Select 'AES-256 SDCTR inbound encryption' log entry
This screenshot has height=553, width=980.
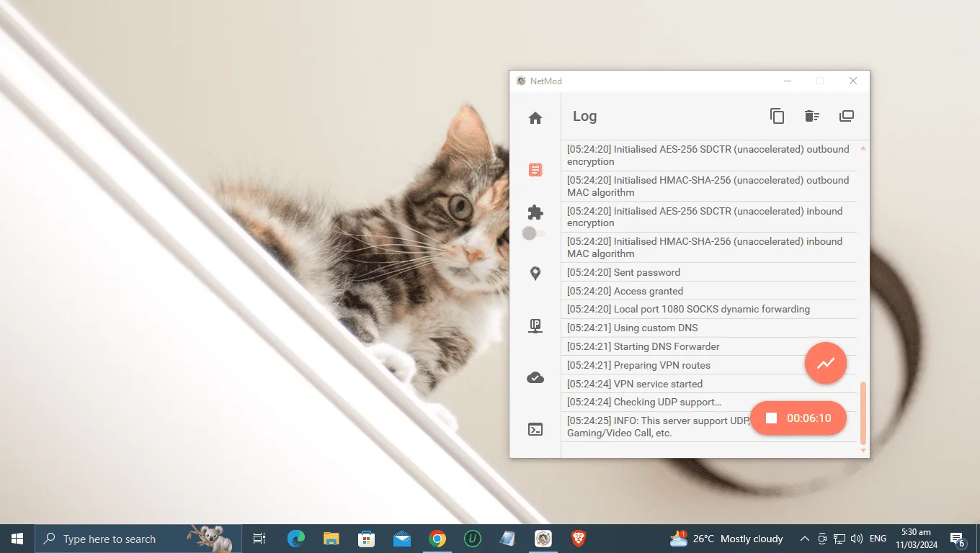709,217
